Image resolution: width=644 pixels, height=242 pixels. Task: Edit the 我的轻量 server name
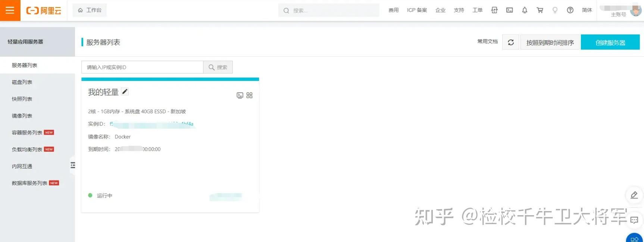(125, 91)
